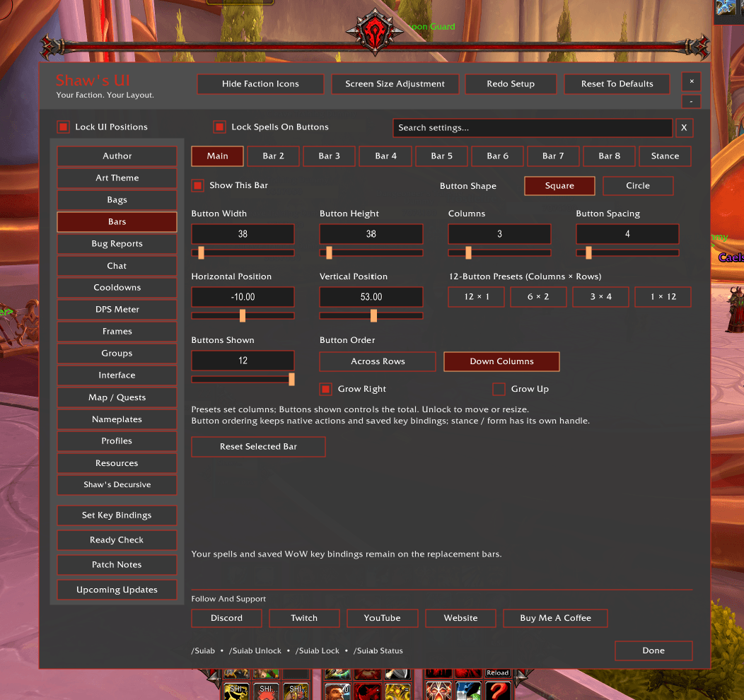Toggle Lock UI Positions checkbox
Image resolution: width=744 pixels, height=700 pixels.
(63, 127)
